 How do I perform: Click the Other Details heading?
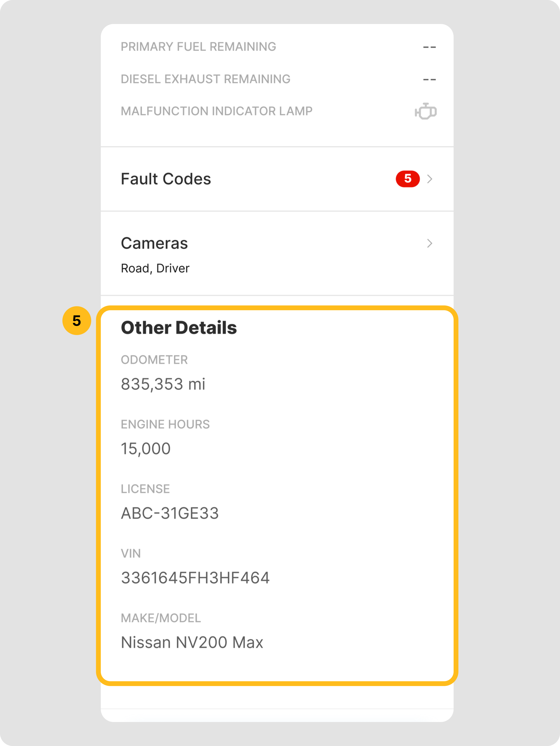pyautogui.click(x=179, y=328)
